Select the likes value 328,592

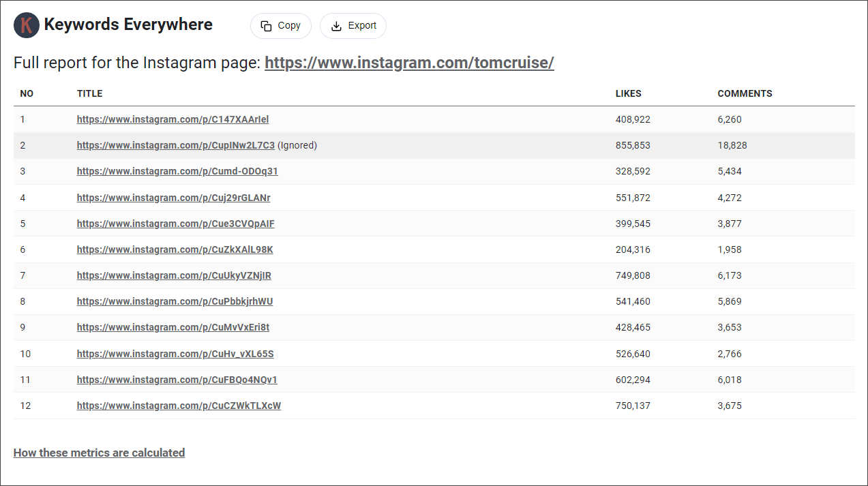pos(633,171)
